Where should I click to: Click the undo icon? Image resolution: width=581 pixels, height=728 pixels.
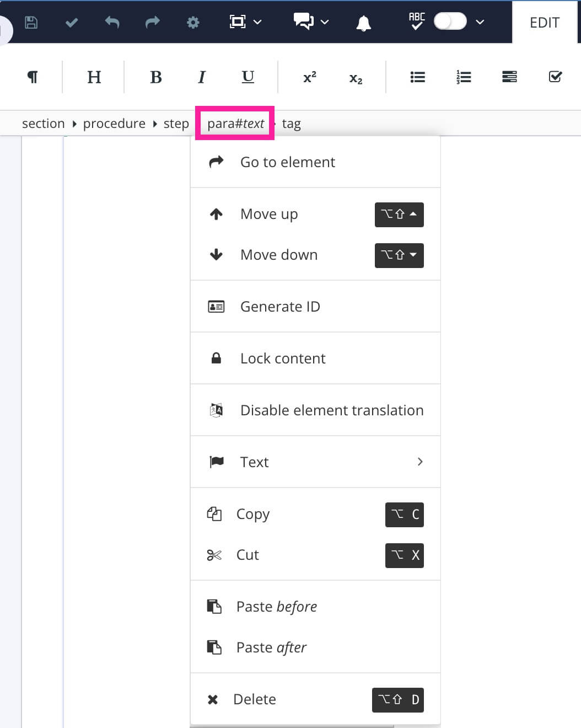pyautogui.click(x=112, y=22)
